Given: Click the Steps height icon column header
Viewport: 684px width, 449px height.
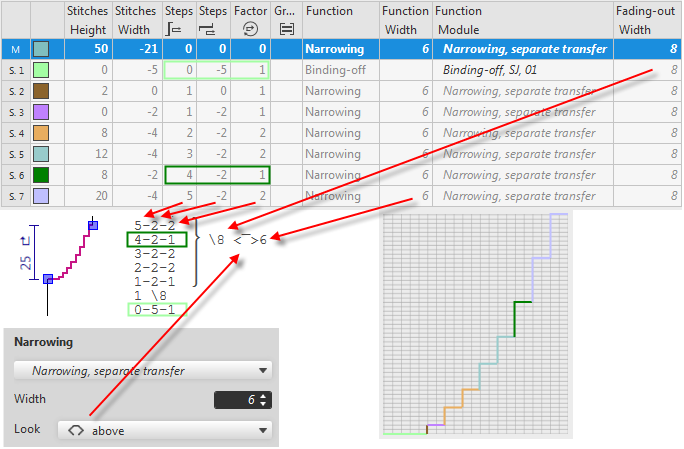Looking at the screenshot, I should (179, 30).
